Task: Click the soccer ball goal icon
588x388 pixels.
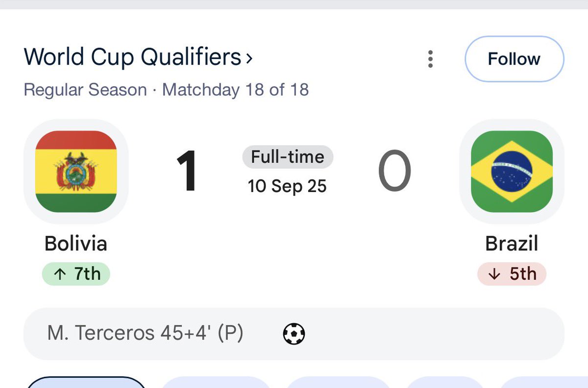Action: (294, 335)
